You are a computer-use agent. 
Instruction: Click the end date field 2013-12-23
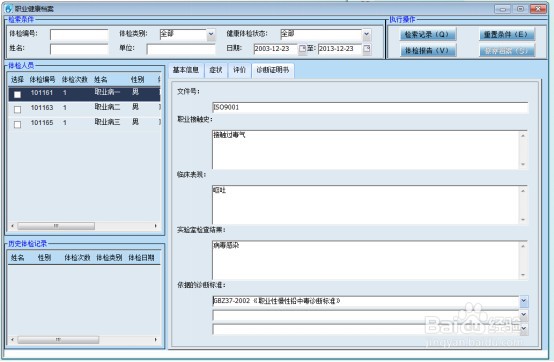click(x=340, y=48)
